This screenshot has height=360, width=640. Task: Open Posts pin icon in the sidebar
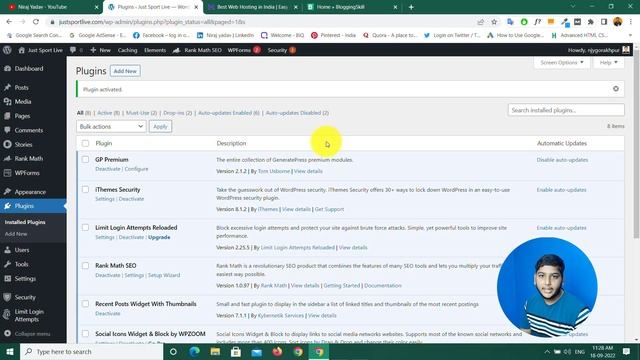tap(7, 87)
